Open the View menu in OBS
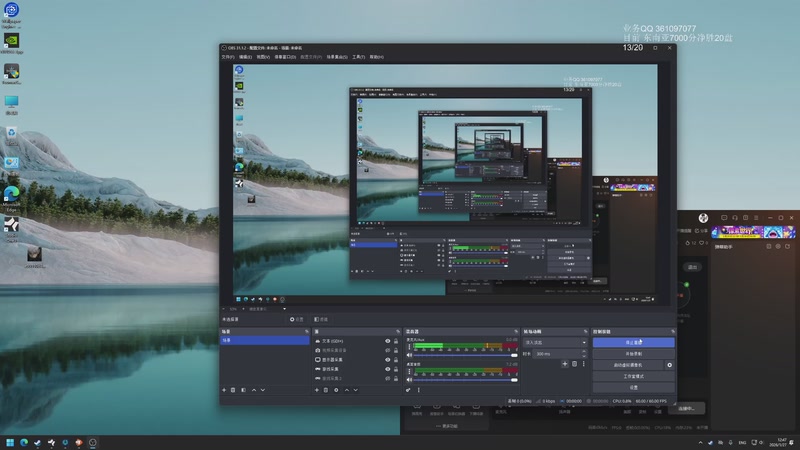The height and width of the screenshot is (450, 800). tap(263, 57)
